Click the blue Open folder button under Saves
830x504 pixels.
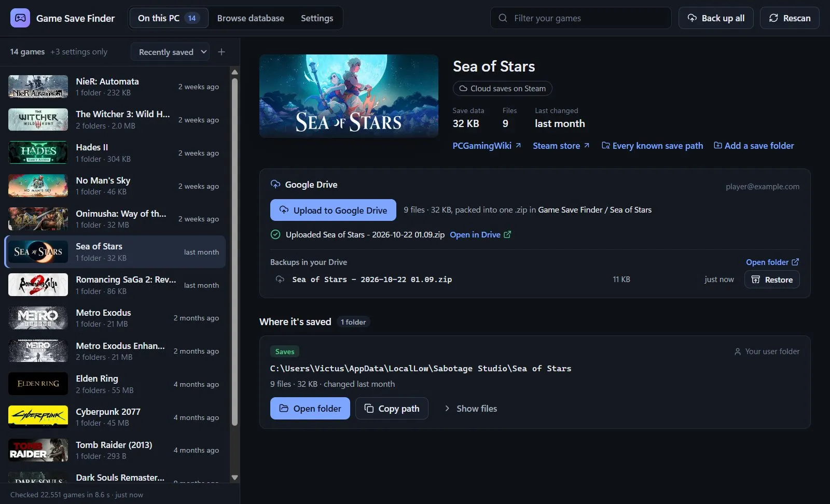click(x=310, y=409)
